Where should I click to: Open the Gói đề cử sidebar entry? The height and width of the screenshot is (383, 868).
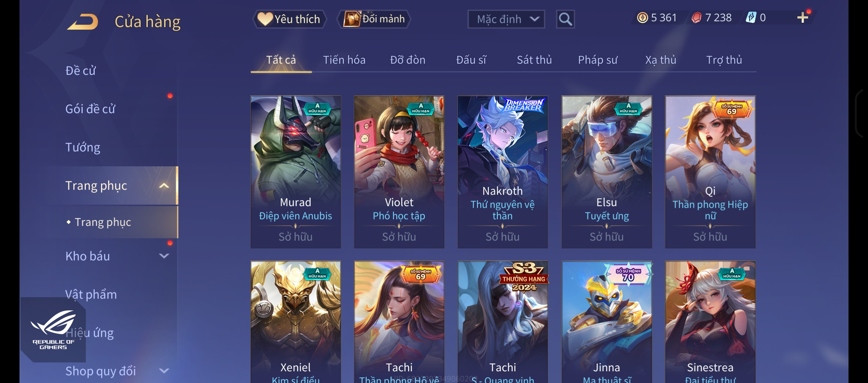[x=90, y=109]
